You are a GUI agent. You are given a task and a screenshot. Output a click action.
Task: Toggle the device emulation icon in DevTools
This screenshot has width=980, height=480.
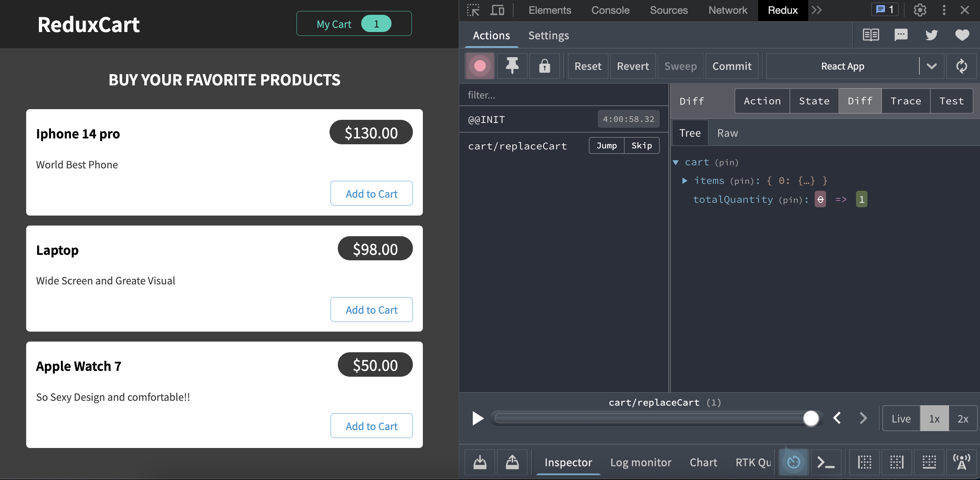click(497, 10)
